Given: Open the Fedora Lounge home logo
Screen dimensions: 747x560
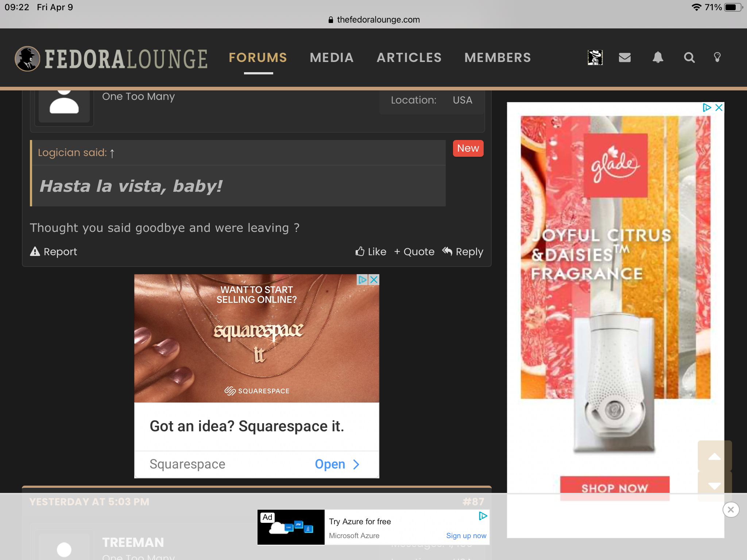Looking at the screenshot, I should click(x=111, y=58).
